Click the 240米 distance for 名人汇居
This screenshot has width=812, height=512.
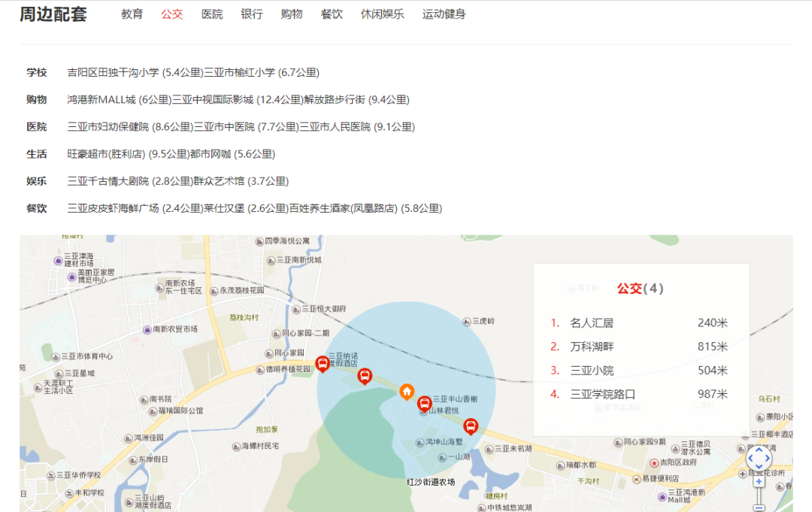click(713, 323)
